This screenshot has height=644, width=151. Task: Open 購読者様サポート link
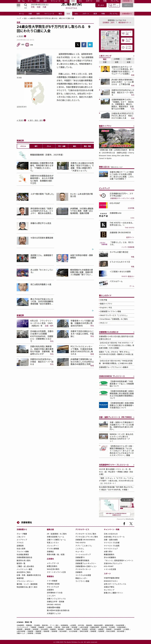[x=125, y=23]
